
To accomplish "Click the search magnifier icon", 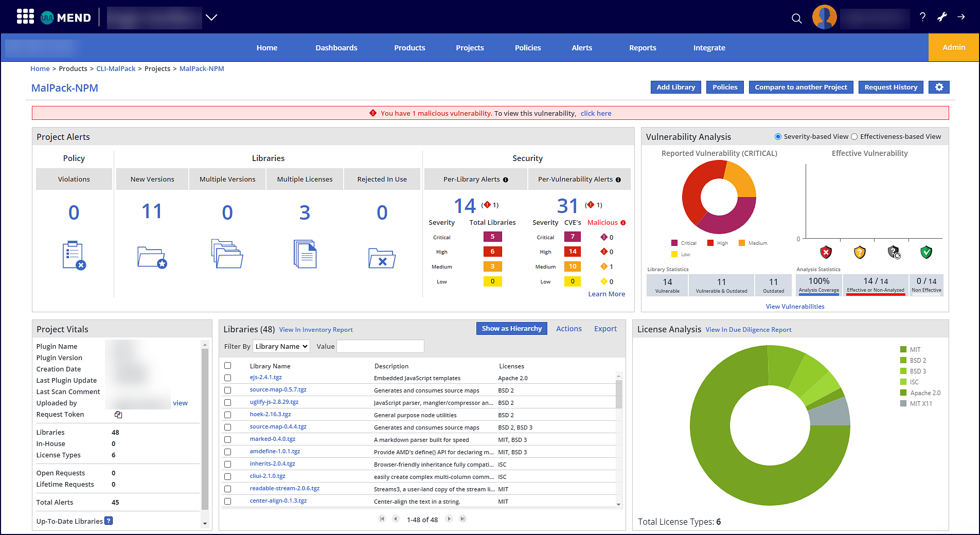I will click(796, 19).
